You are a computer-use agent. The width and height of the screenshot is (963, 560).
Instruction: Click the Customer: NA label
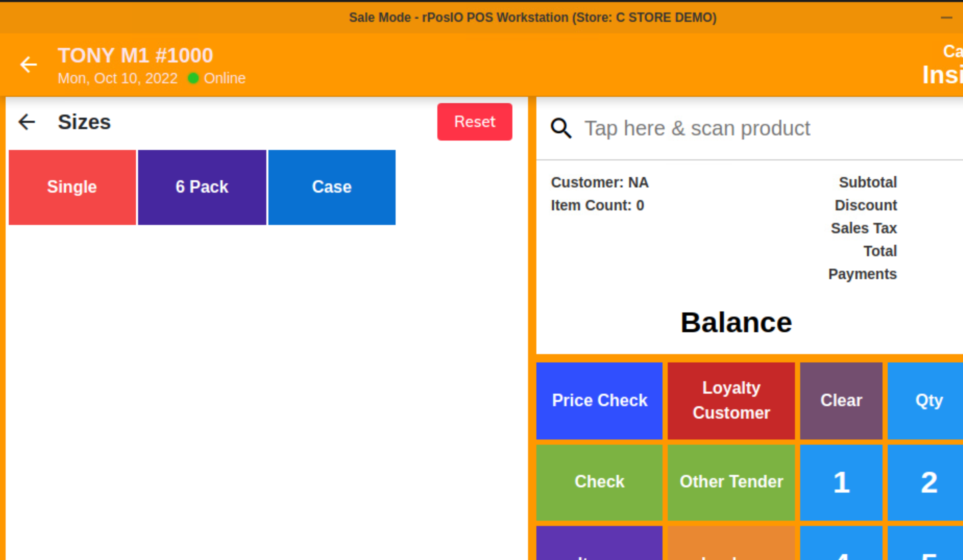(x=600, y=182)
